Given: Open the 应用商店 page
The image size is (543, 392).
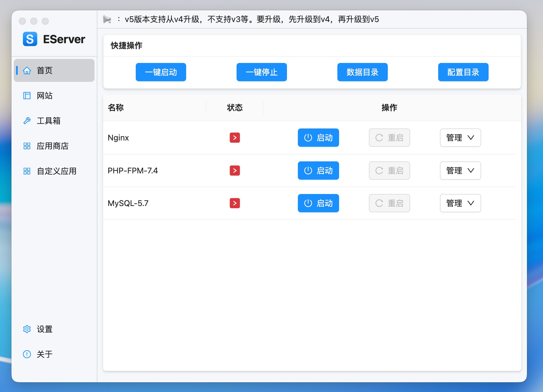Looking at the screenshot, I should pos(52,146).
